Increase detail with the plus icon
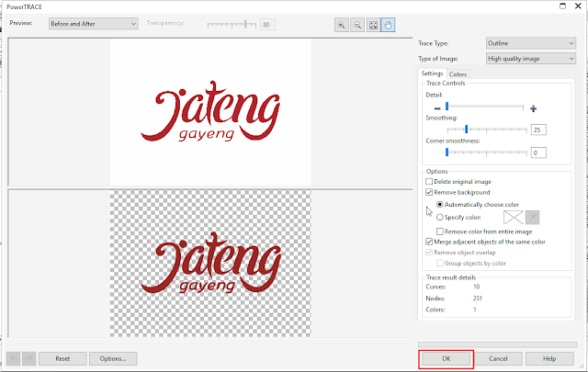The width and height of the screenshot is (588, 372). [x=533, y=108]
